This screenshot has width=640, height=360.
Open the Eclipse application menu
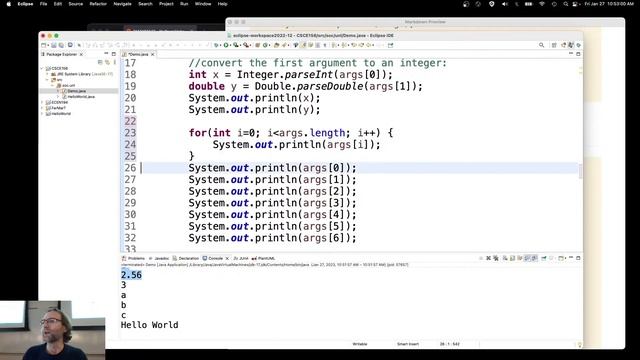pyautogui.click(x=25, y=4)
